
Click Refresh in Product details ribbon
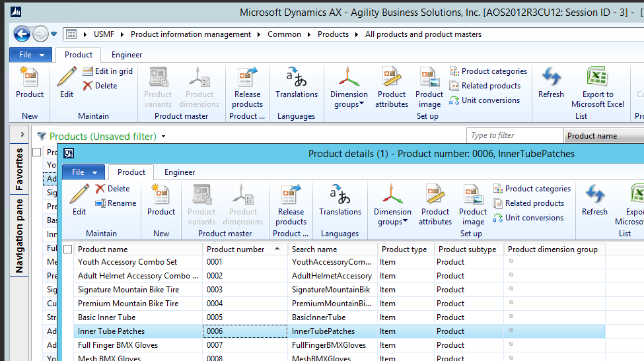(594, 200)
